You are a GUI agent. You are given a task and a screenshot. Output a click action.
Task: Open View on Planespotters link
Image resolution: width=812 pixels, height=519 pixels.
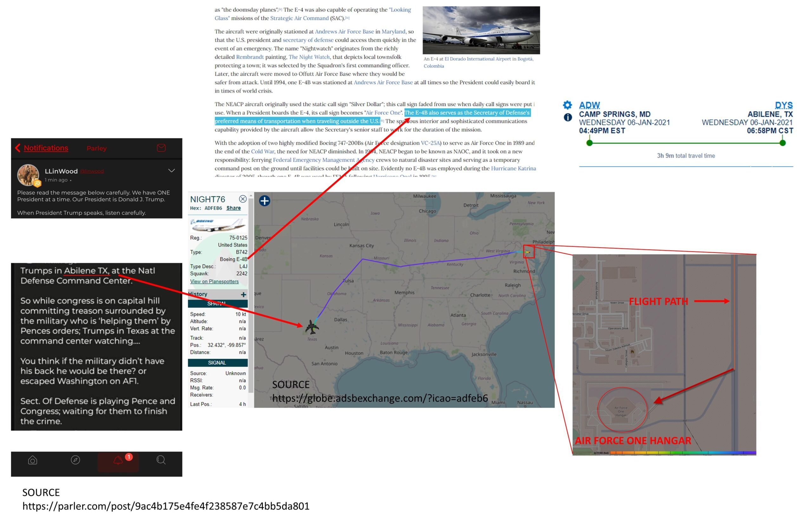[x=214, y=282]
